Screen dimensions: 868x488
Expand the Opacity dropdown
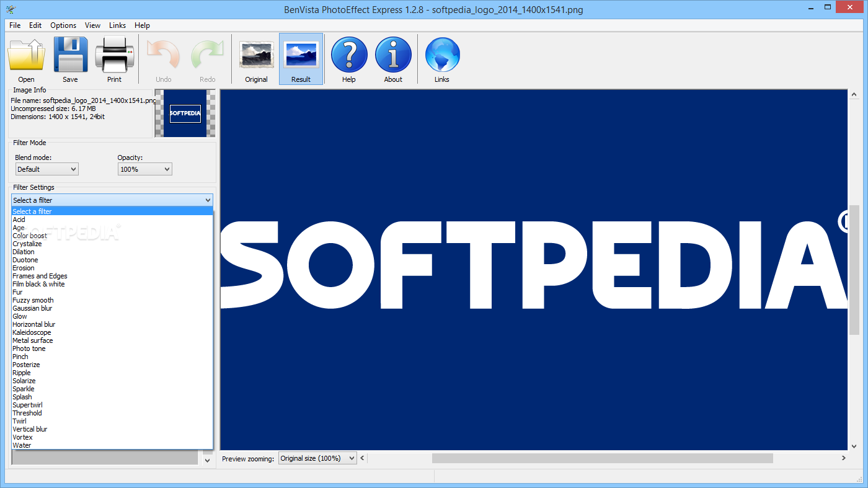(144, 169)
